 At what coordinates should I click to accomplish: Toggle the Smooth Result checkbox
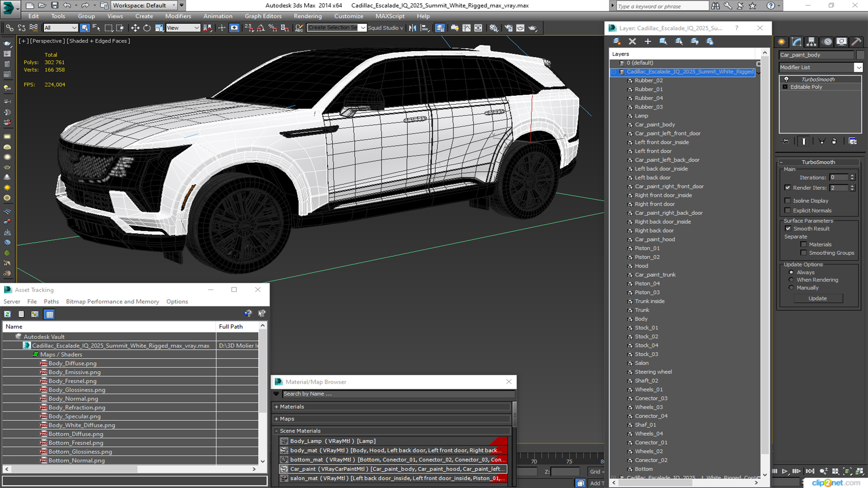[x=788, y=229]
